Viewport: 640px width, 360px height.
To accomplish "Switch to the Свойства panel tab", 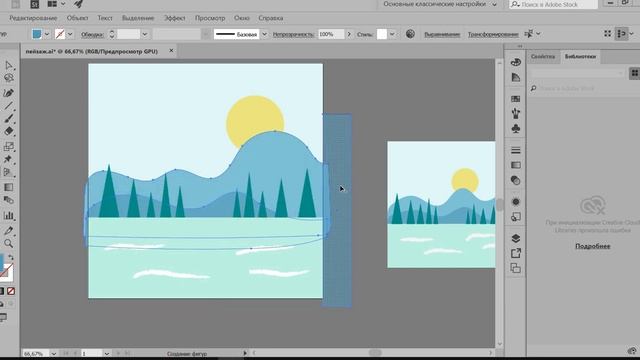I will point(543,56).
